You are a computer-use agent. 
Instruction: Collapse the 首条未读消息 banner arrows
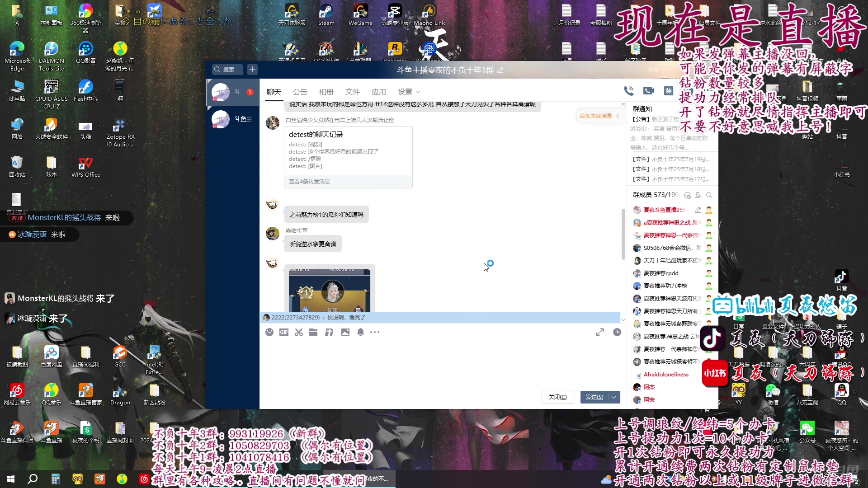coord(618,116)
